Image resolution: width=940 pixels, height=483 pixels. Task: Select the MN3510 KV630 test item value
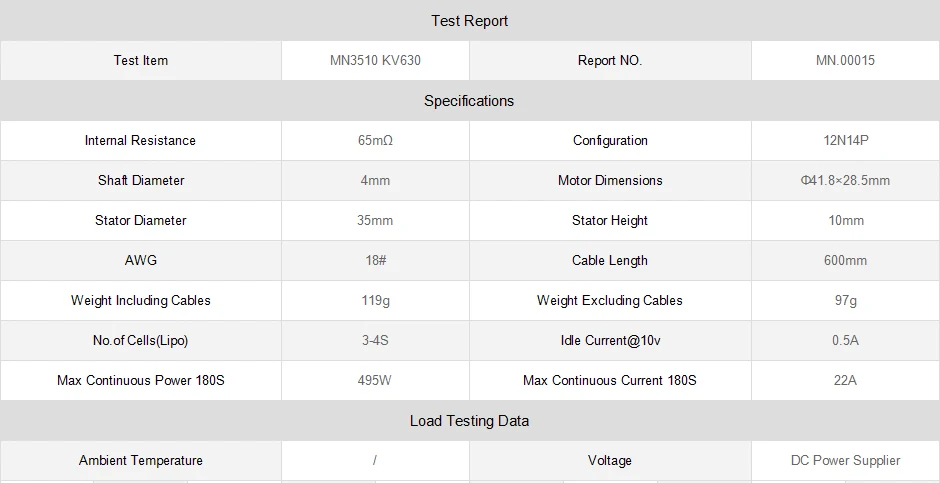375,60
